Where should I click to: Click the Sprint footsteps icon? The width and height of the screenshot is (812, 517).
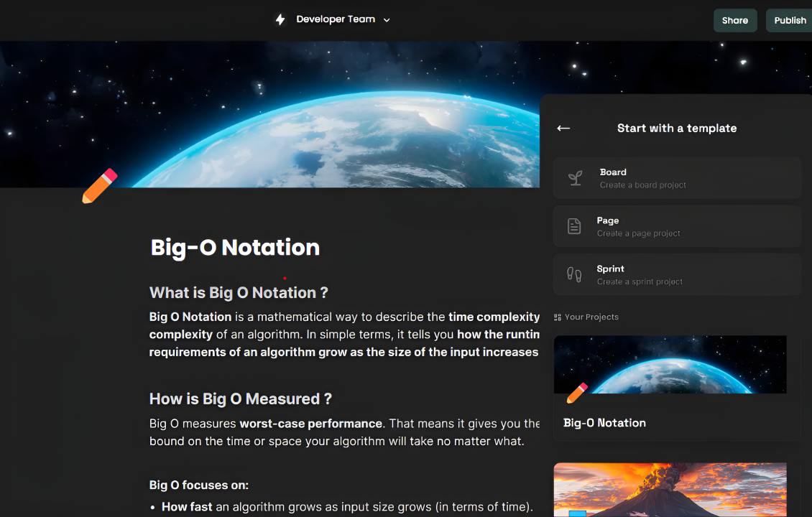click(x=573, y=274)
